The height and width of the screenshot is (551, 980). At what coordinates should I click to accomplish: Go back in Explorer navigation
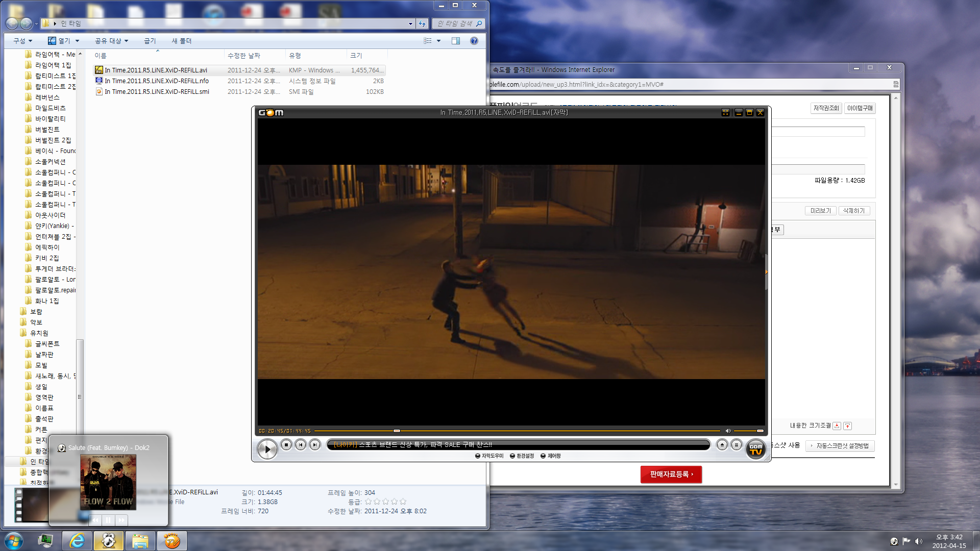tap(12, 23)
